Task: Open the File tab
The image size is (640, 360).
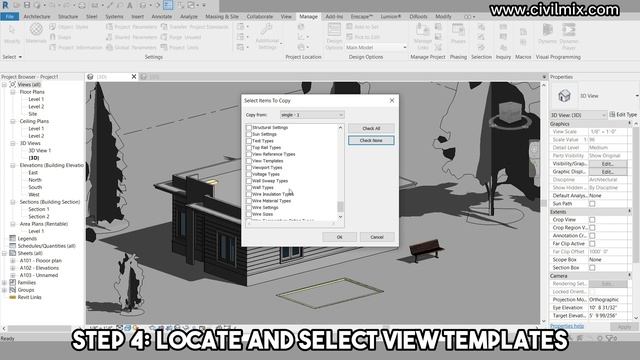Action: click(10, 17)
